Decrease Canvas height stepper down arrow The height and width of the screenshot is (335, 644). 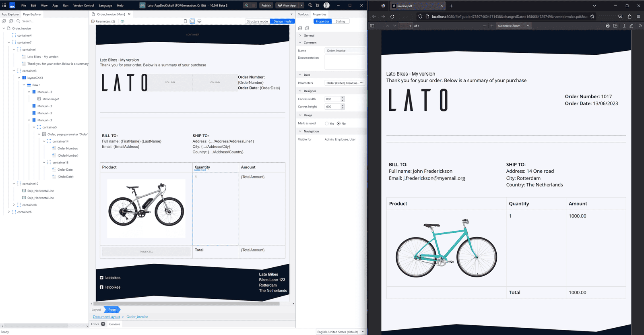coord(343,108)
